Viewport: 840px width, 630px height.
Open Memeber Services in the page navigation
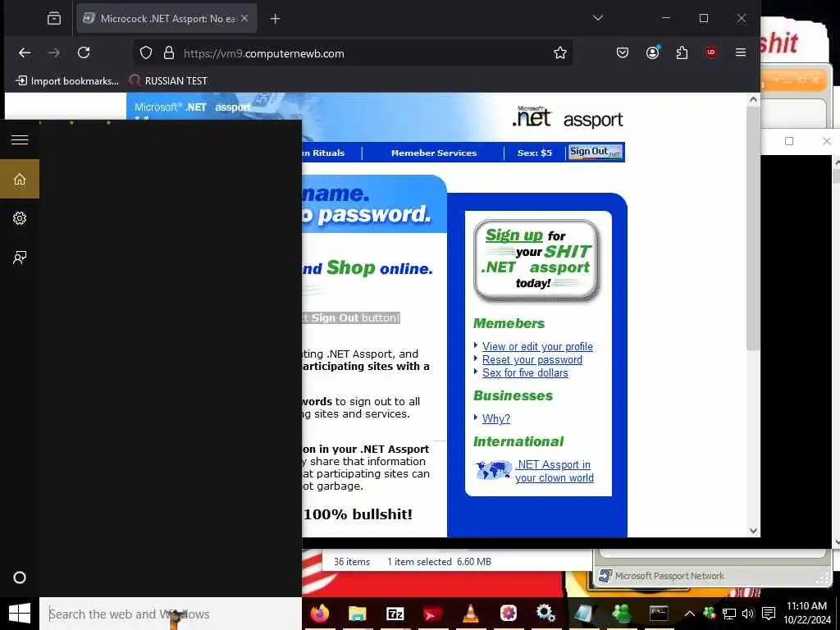[x=433, y=153]
